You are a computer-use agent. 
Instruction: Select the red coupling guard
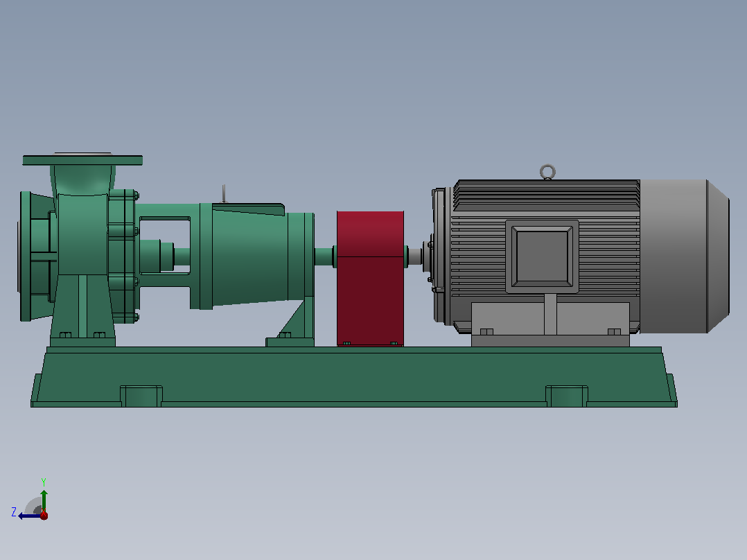click(x=370, y=279)
